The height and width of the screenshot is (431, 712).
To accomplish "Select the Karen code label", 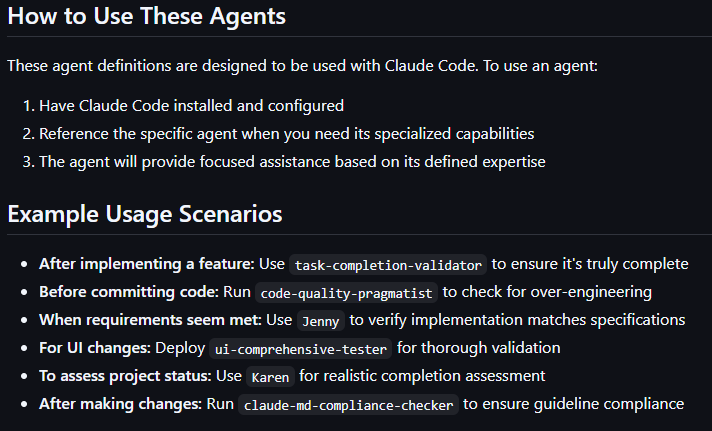I will pos(270,377).
